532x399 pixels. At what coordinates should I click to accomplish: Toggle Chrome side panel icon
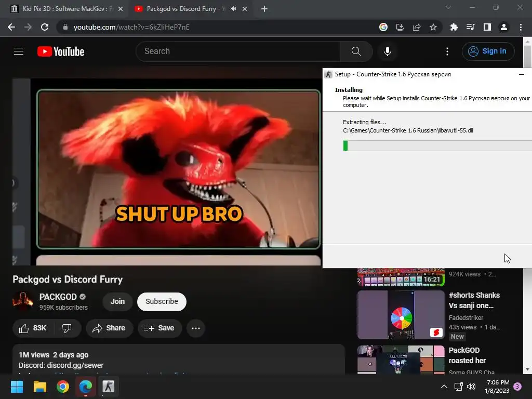click(487, 27)
